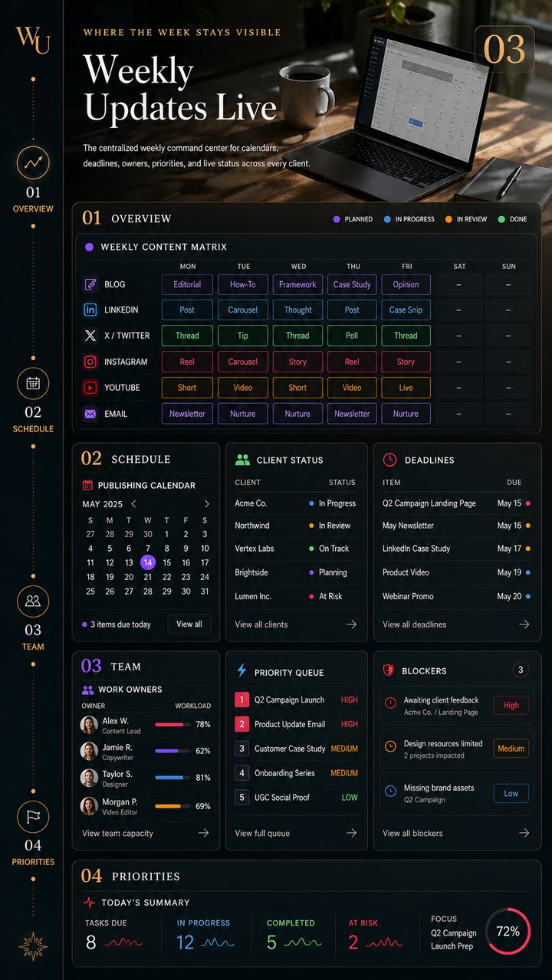Image resolution: width=552 pixels, height=980 pixels.
Task: Click the Blockers count badge showing 3
Action: coord(521,670)
